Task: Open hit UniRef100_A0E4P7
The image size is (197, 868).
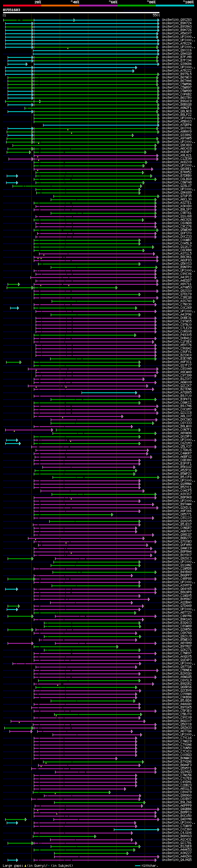Action: coord(177,152)
